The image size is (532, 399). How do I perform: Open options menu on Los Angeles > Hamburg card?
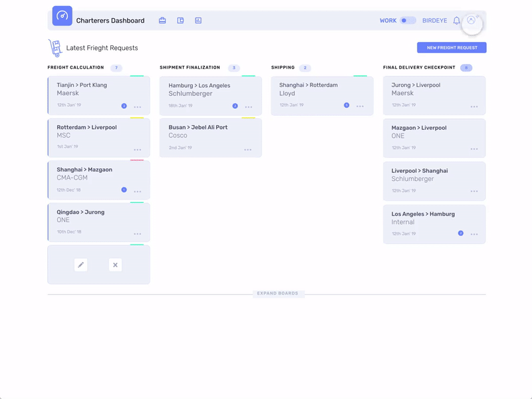tap(473, 234)
